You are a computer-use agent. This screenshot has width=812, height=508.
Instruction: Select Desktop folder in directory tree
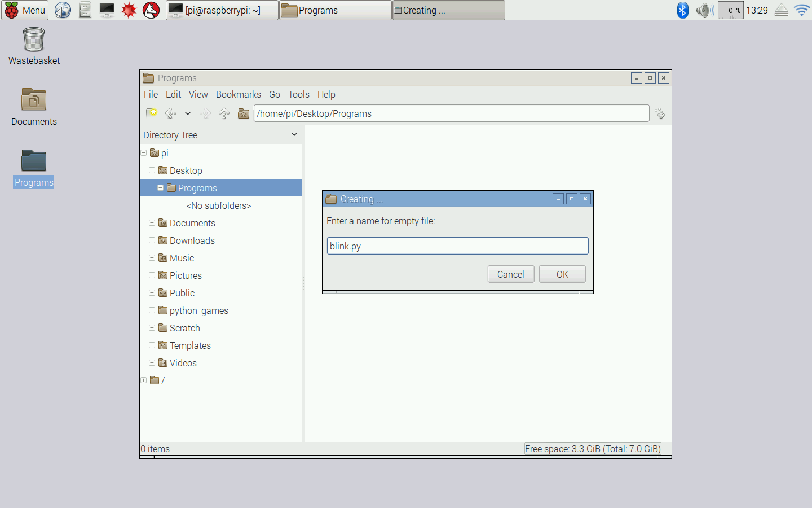tap(180, 170)
